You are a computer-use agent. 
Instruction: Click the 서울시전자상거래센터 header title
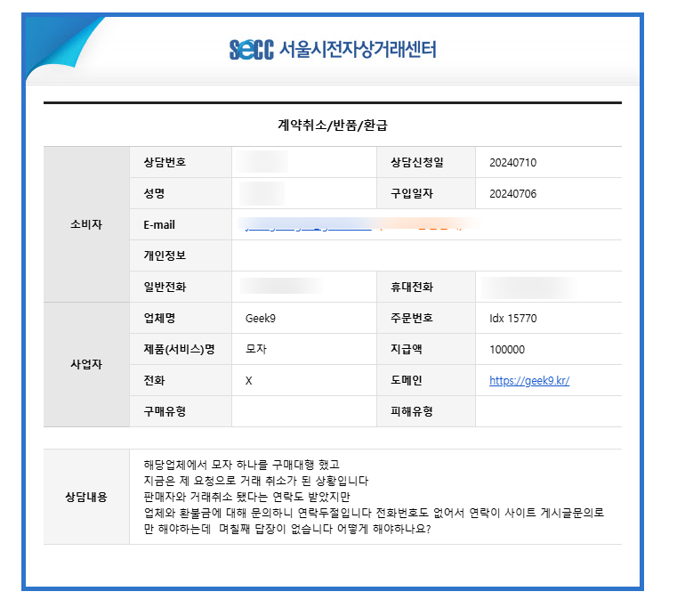pyautogui.click(x=358, y=49)
